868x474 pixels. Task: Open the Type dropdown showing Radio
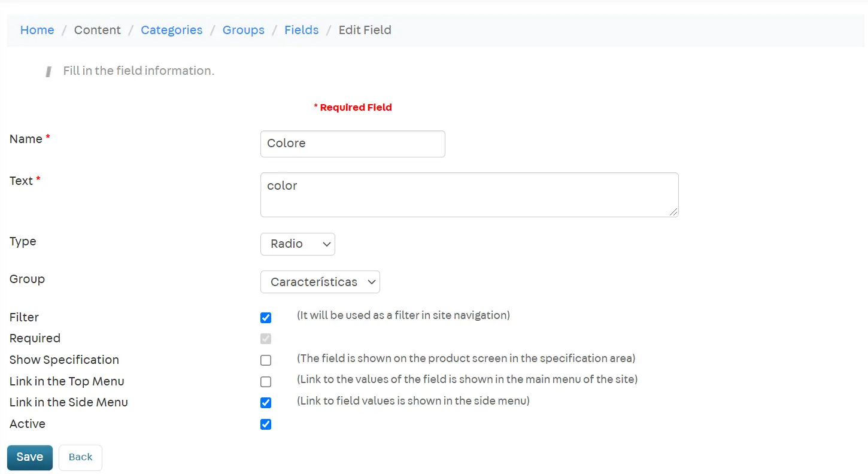[x=298, y=244]
